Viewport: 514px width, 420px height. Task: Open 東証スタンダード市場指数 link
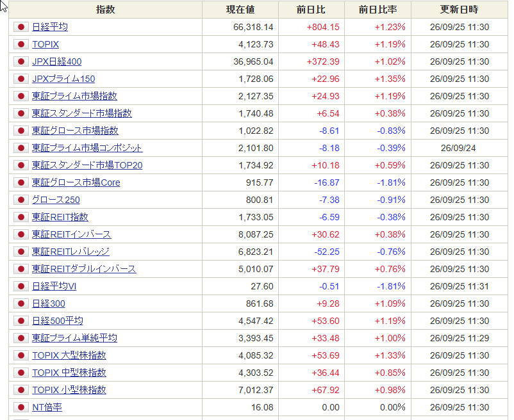tap(82, 113)
